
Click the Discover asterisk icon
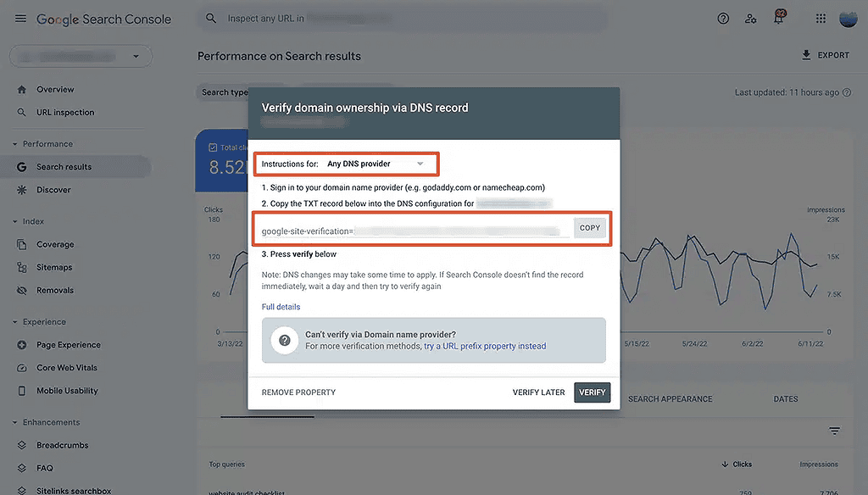pyautogui.click(x=21, y=190)
